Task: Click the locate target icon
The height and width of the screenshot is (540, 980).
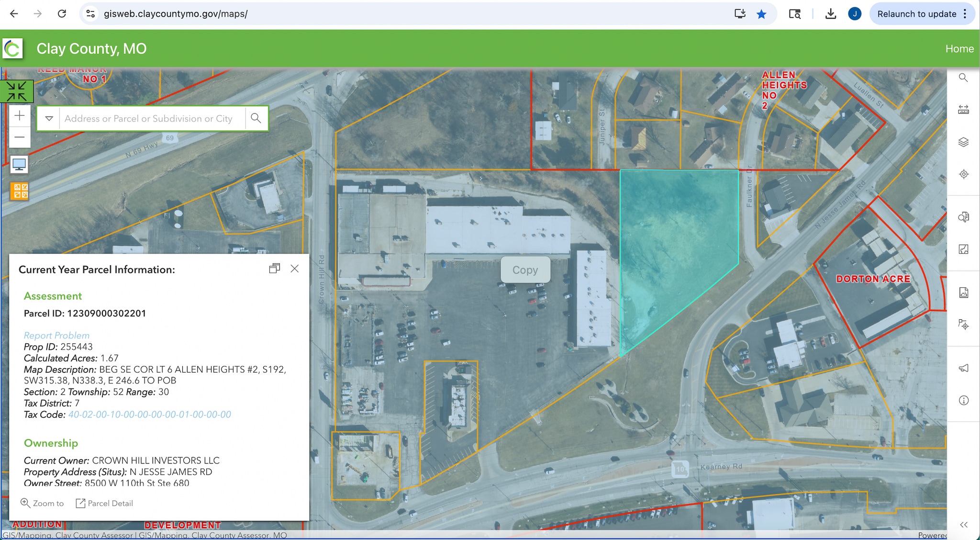Action: point(963,174)
